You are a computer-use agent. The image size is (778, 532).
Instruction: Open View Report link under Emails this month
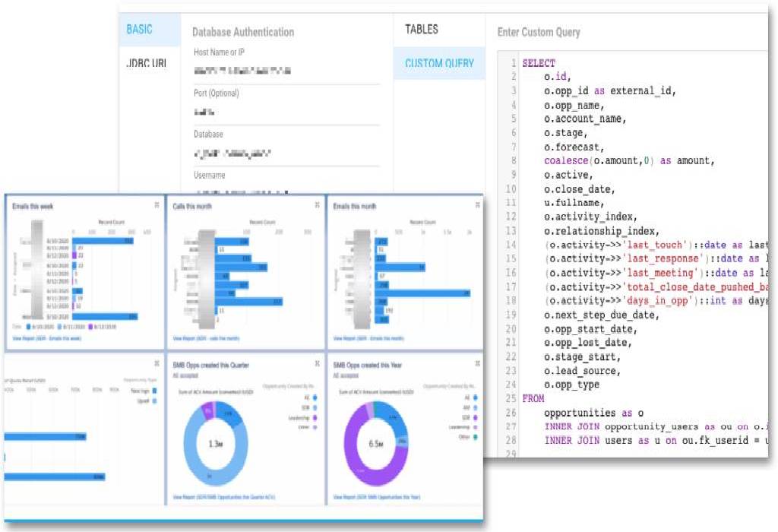(368, 338)
